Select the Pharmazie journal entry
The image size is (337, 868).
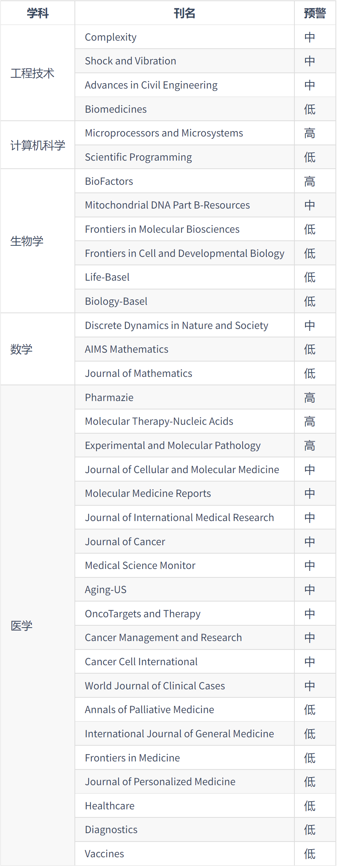point(109,398)
